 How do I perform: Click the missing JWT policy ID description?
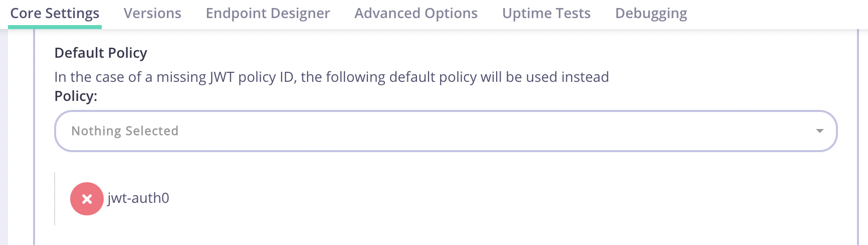331,77
